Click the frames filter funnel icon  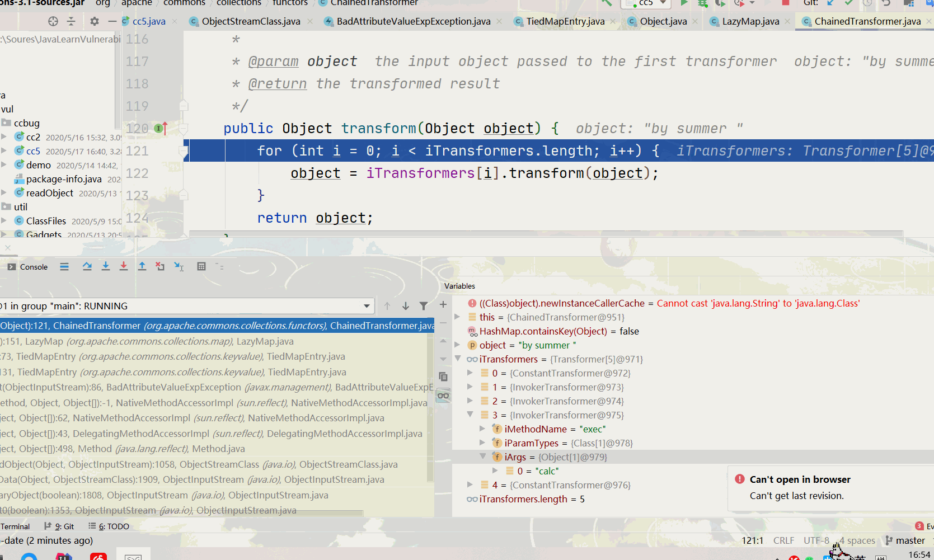click(424, 306)
